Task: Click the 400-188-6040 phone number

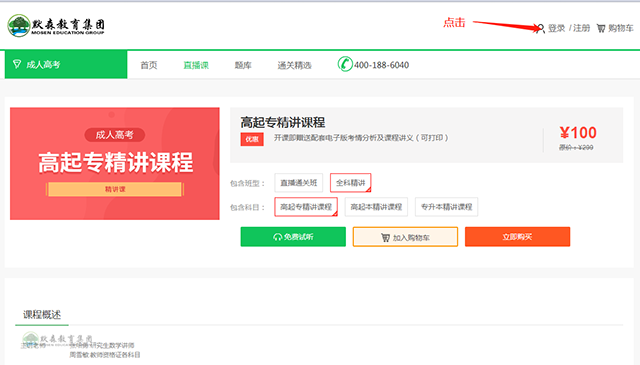Action: tap(381, 65)
